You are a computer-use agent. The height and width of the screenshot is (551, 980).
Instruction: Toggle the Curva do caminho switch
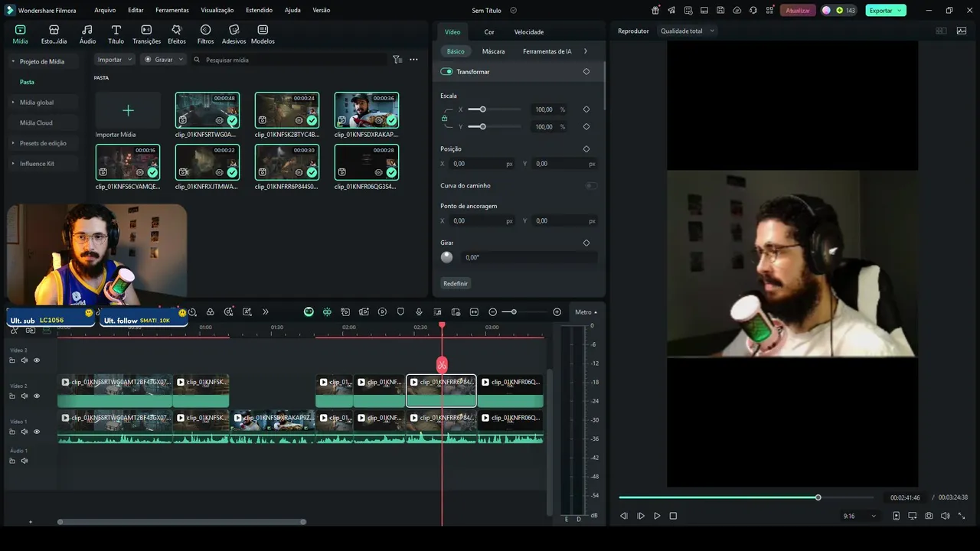(x=591, y=185)
